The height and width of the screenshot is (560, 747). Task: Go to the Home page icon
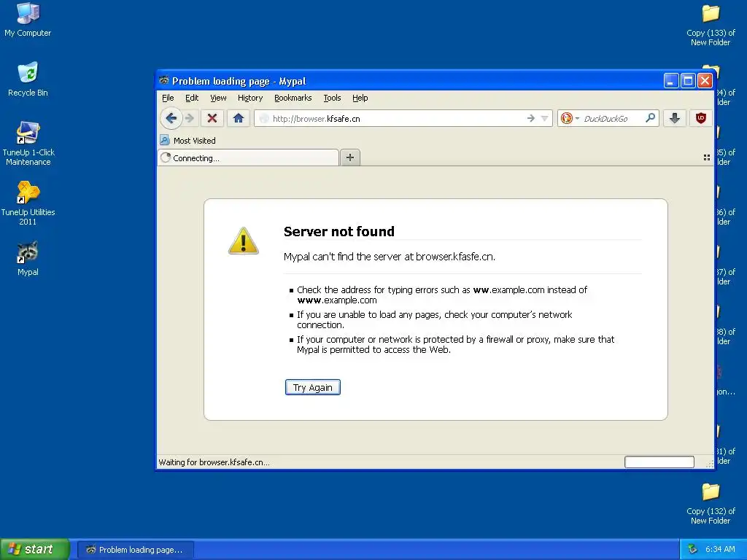tap(239, 118)
